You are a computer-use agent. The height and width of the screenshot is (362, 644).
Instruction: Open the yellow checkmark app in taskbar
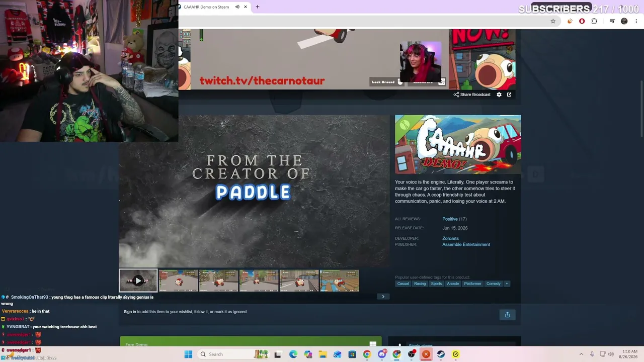pos(456,354)
